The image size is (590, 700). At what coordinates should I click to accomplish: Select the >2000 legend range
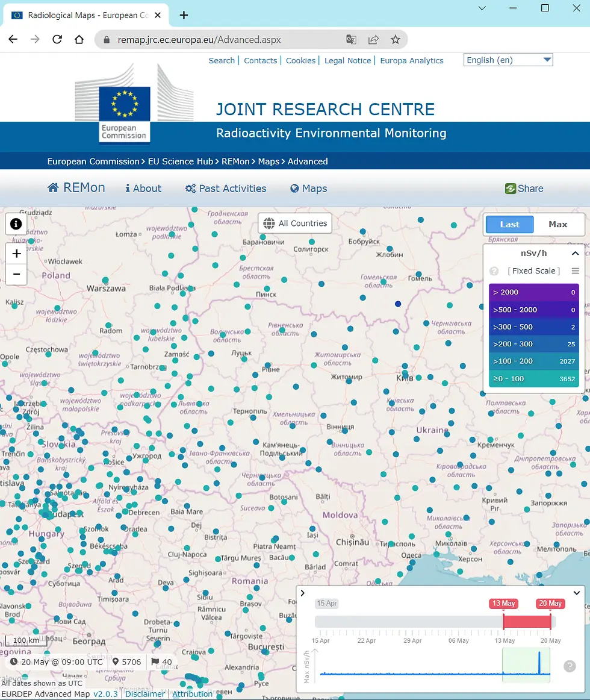(x=534, y=292)
